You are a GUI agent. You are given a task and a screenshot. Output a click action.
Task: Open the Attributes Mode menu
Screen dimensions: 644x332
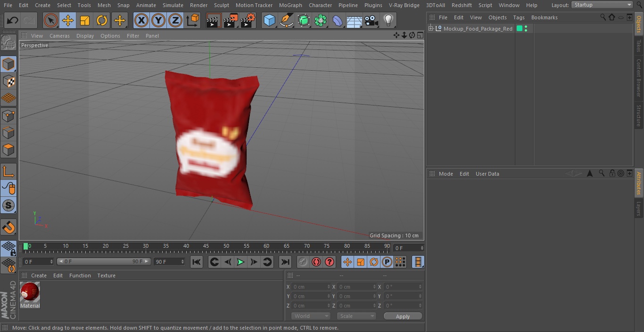tap(446, 174)
